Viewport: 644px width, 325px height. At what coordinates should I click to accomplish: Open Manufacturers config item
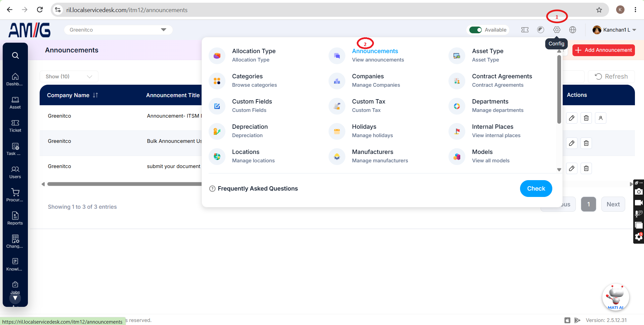380,156
